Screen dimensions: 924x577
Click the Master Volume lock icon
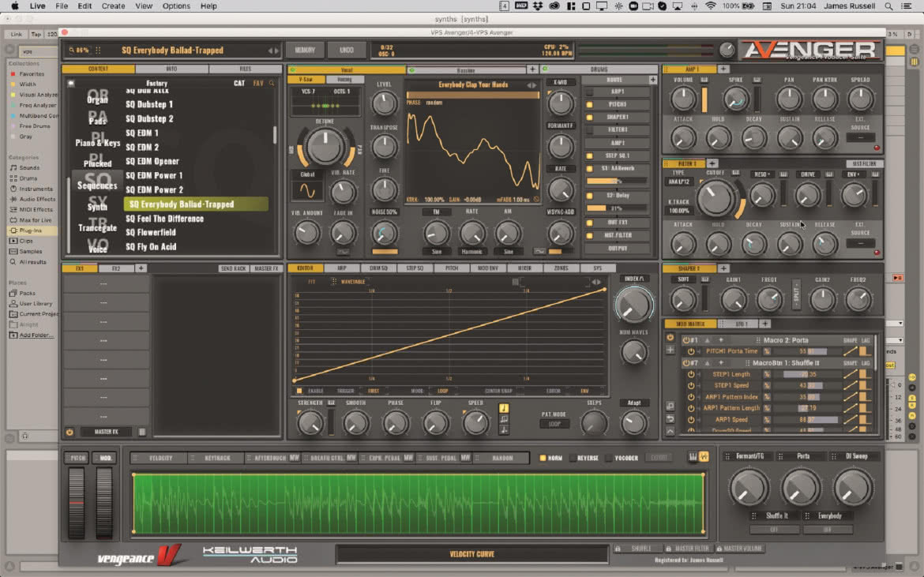(719, 549)
